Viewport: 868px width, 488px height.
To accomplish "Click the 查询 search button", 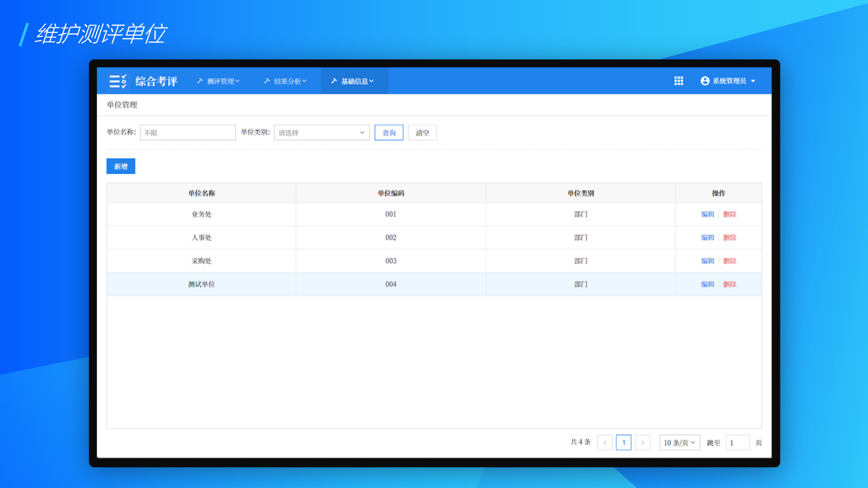I will pos(389,133).
